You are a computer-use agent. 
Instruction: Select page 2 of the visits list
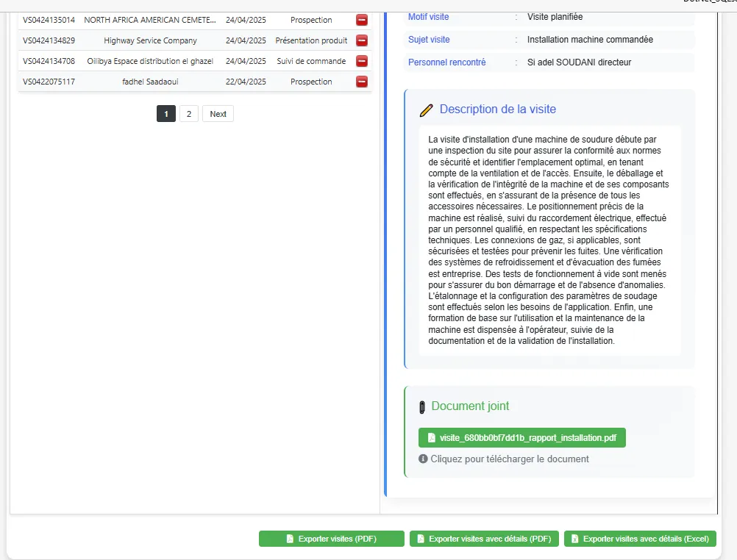click(x=188, y=113)
